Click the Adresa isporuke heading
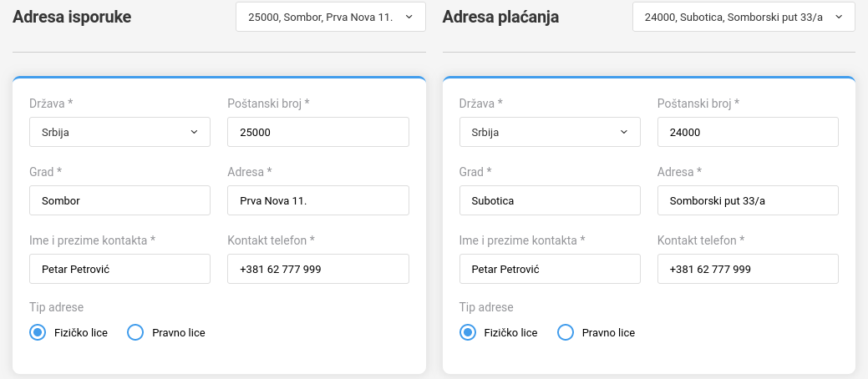Screen dimensions: 868x379 (72, 17)
